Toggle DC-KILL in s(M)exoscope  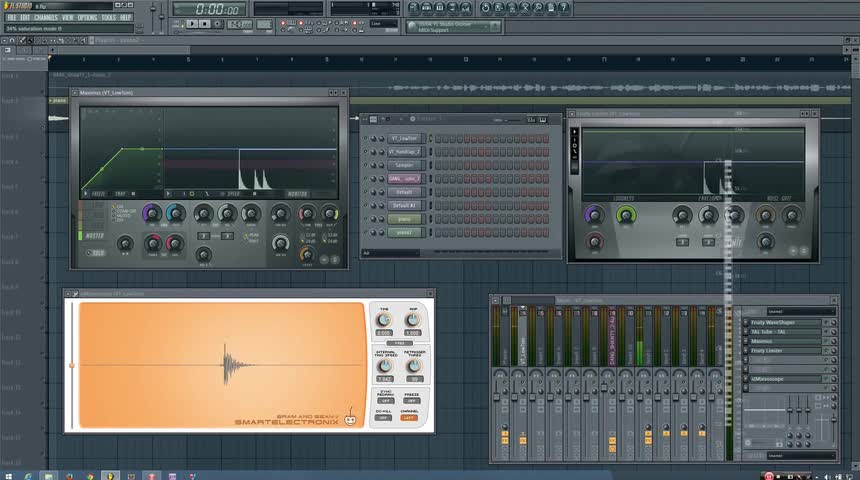[383, 418]
